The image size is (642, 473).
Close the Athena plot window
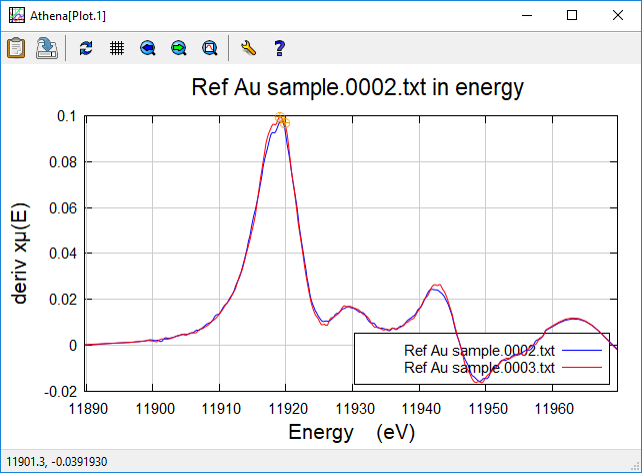pos(617,16)
